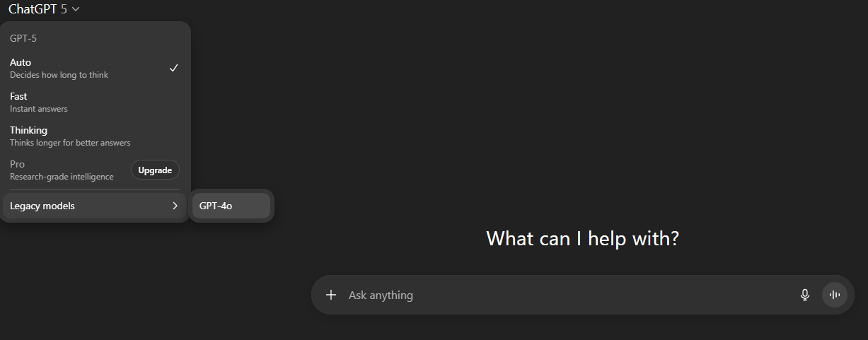Click the GPT-5 section header label

[x=23, y=38]
